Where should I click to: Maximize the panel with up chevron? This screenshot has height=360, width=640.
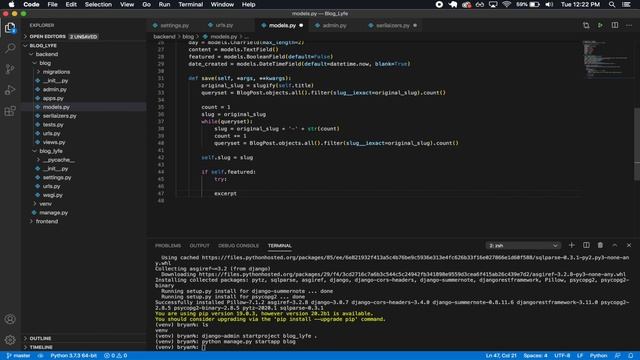point(615,245)
